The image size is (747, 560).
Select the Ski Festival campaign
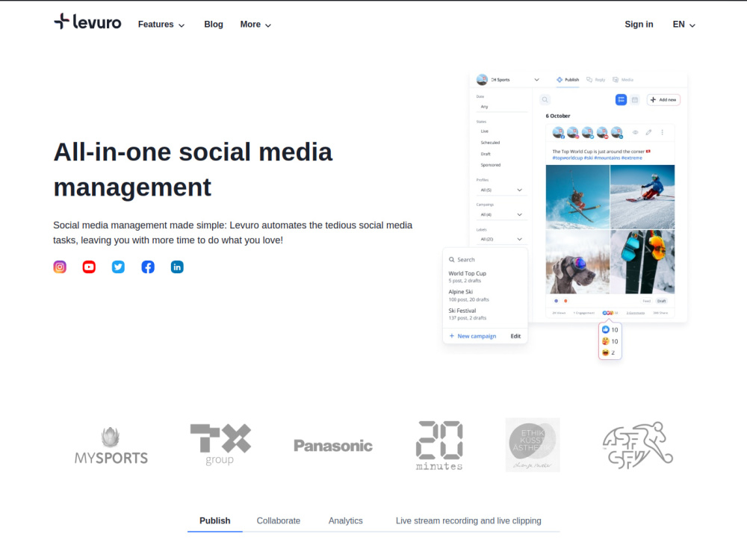468,314
